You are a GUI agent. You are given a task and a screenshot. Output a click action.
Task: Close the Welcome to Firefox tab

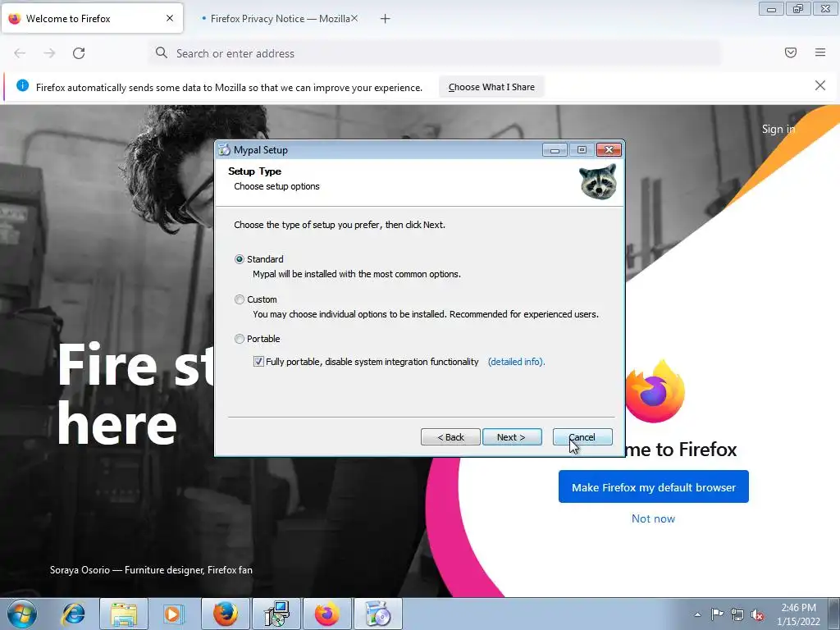coord(170,18)
